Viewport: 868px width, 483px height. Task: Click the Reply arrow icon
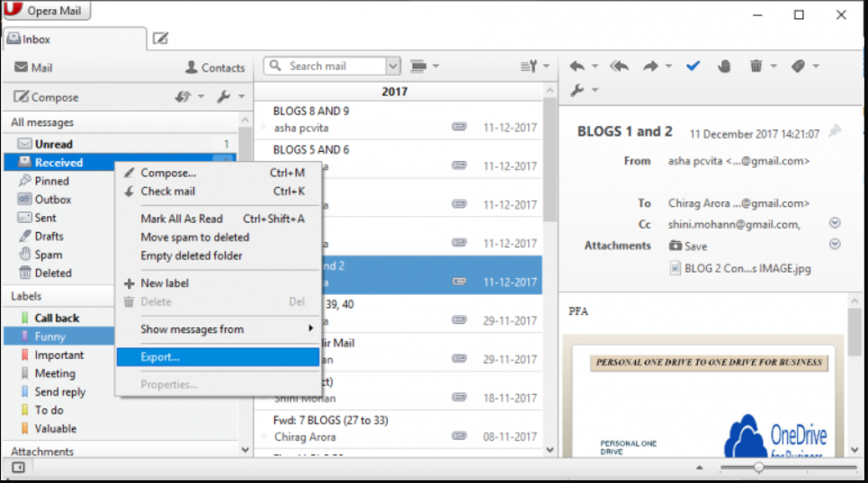[x=577, y=67]
